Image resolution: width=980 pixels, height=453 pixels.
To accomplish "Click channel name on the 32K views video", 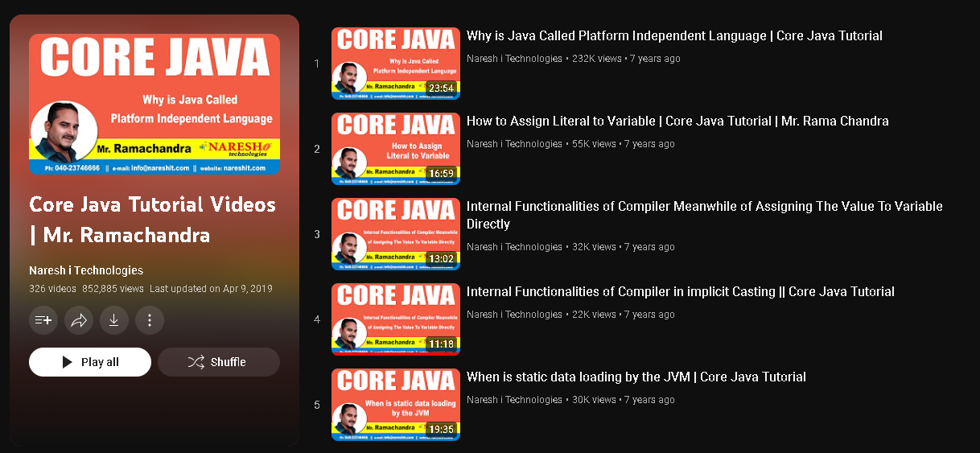I will click(514, 247).
